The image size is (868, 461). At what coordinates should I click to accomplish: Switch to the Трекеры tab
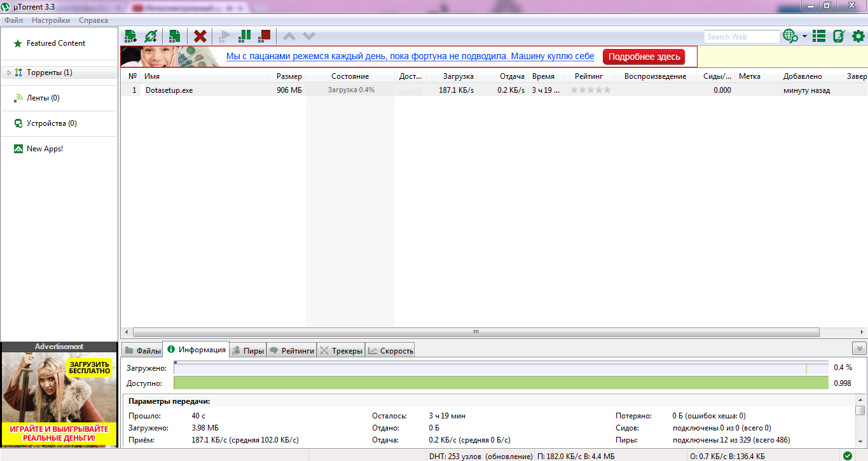(341, 350)
